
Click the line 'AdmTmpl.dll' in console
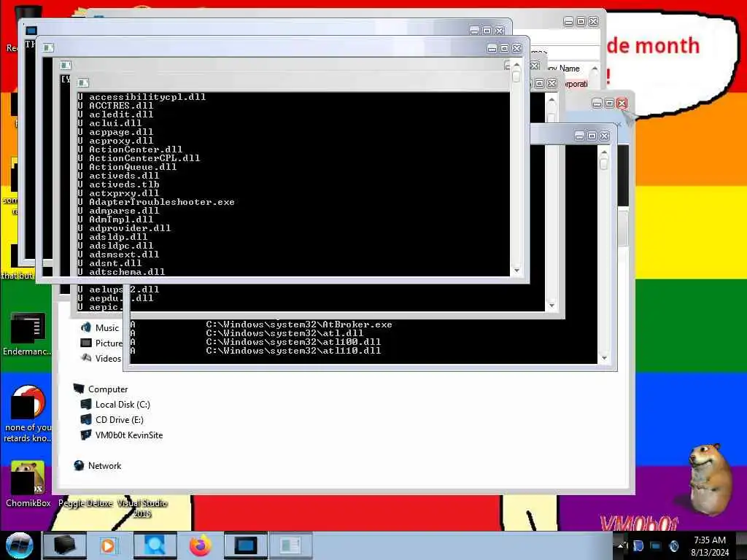[121, 219]
